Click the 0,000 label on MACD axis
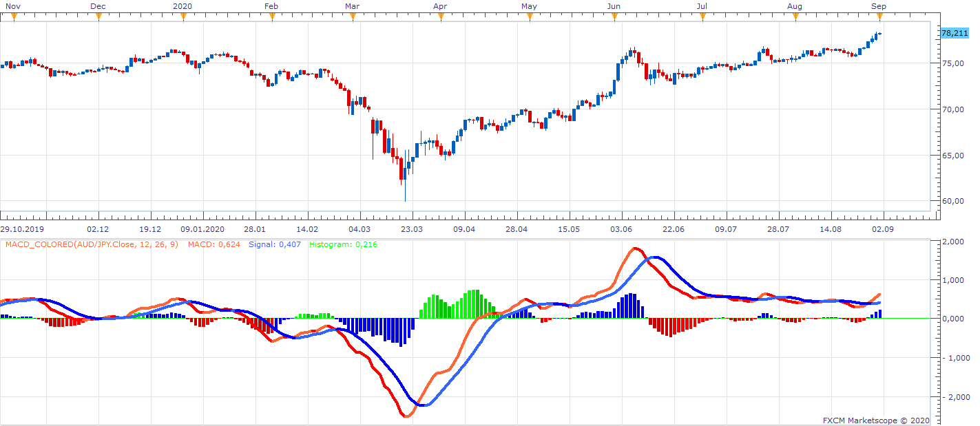980x426 pixels. pyautogui.click(x=952, y=319)
